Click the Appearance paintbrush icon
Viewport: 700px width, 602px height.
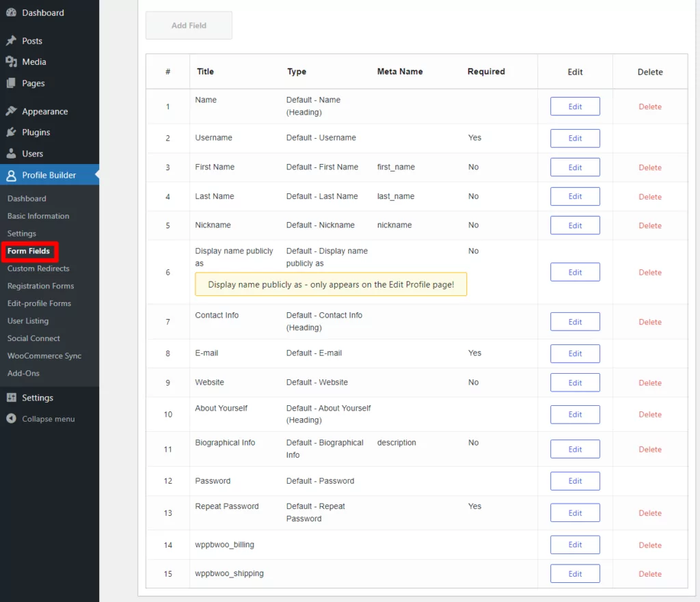click(11, 111)
